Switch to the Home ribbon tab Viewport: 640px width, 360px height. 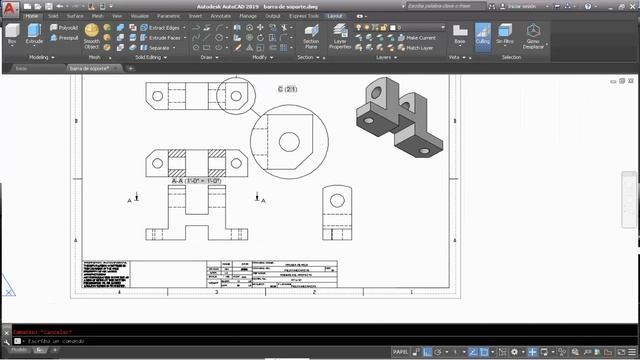tap(31, 16)
